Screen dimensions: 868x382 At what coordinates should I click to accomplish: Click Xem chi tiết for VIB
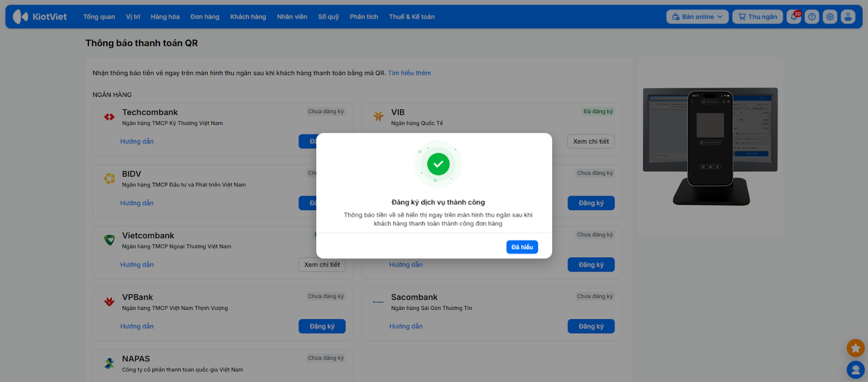(x=591, y=141)
